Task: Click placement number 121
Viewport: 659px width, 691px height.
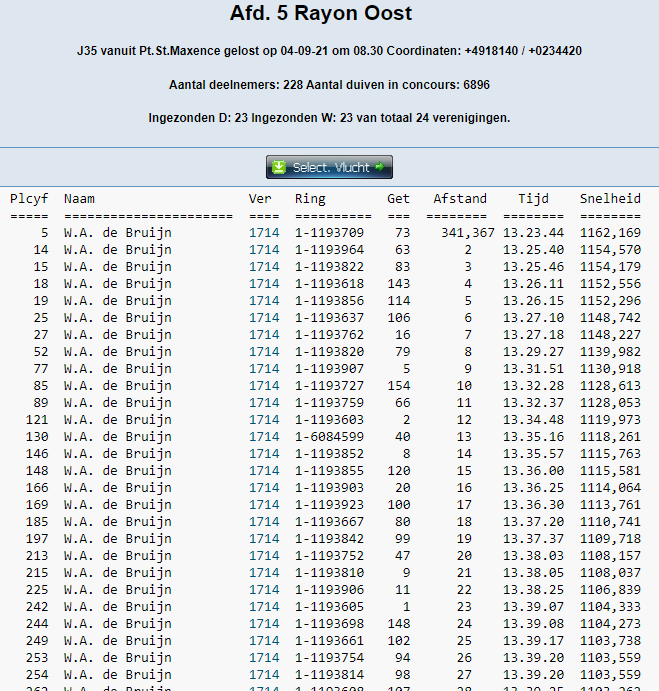Action: click(x=37, y=420)
